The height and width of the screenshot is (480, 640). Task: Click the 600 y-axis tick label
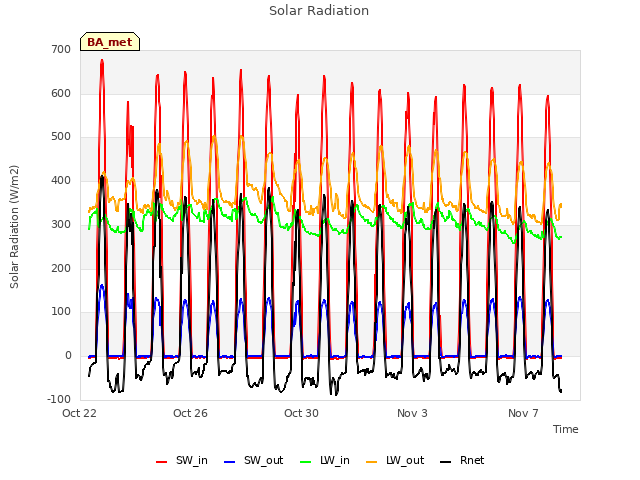click(x=61, y=93)
